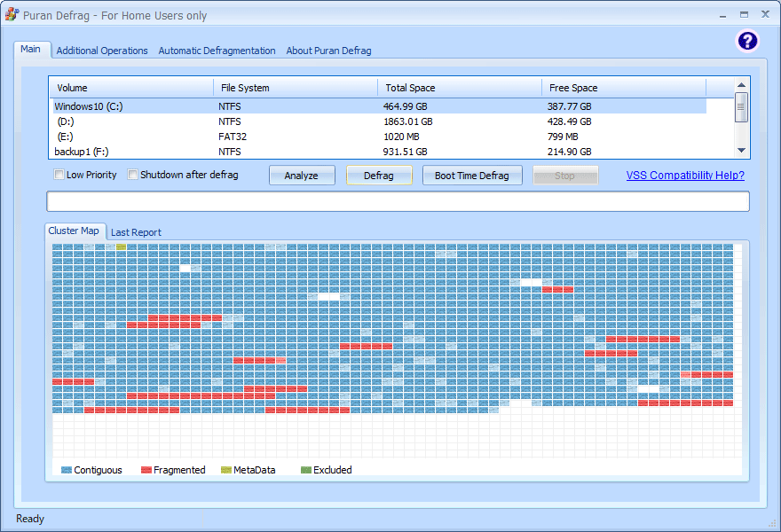
Task: Click the volume list scrollbar thumb
Action: 741,107
